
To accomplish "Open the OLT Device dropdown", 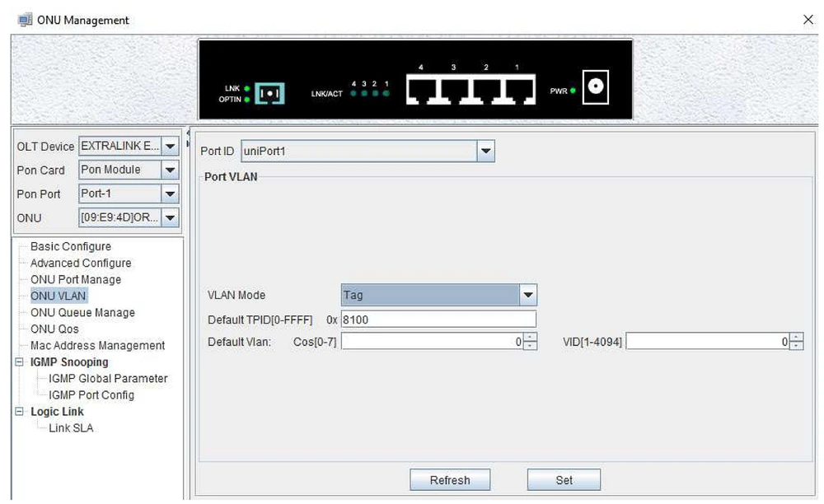I will point(170,147).
